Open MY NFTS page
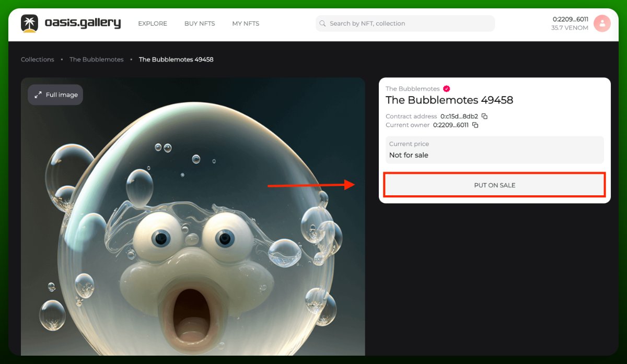The image size is (627, 364). 246,24
